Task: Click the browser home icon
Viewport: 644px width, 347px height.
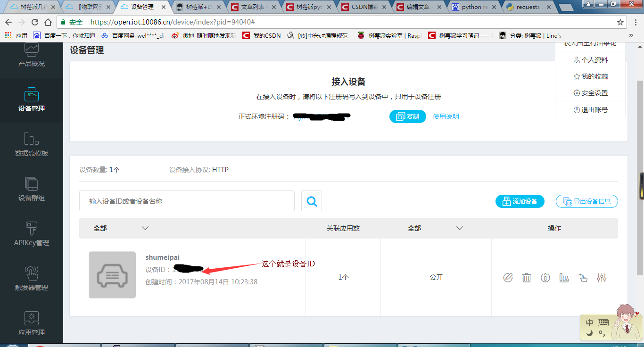Action: (48, 22)
